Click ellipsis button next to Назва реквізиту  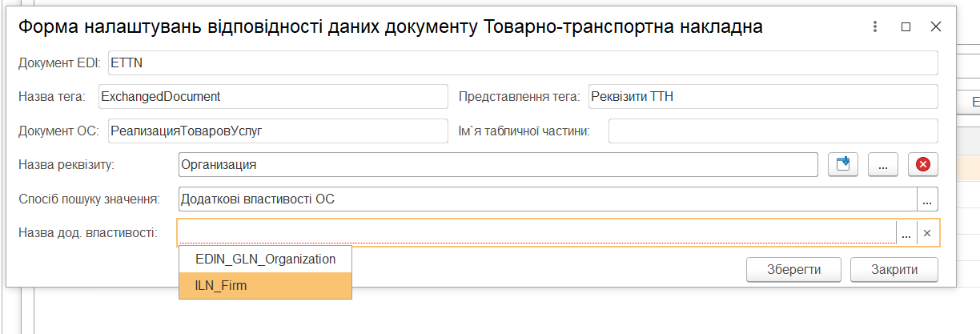pos(883,164)
